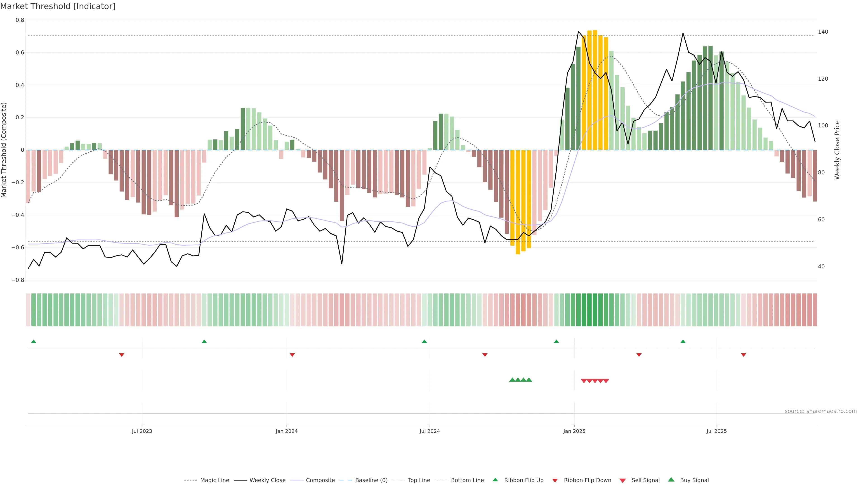The image size is (868, 488).
Task: Click the ribbon flip down marker near Jan 2024
Action: [292, 355]
